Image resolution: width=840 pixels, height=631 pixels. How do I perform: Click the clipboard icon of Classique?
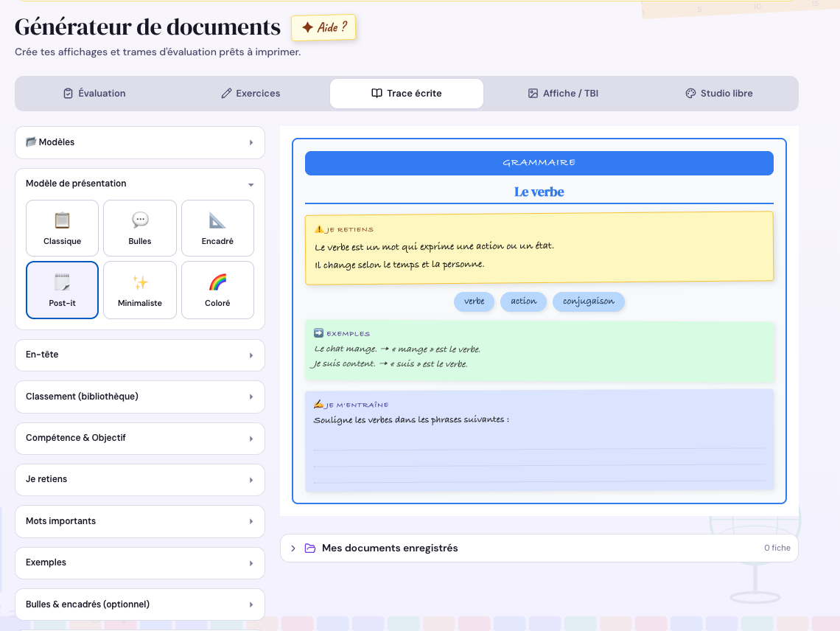(x=62, y=220)
